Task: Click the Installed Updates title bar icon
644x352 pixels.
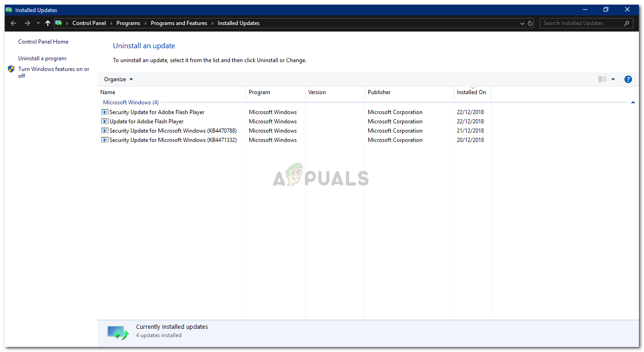Action: pyautogui.click(x=9, y=10)
